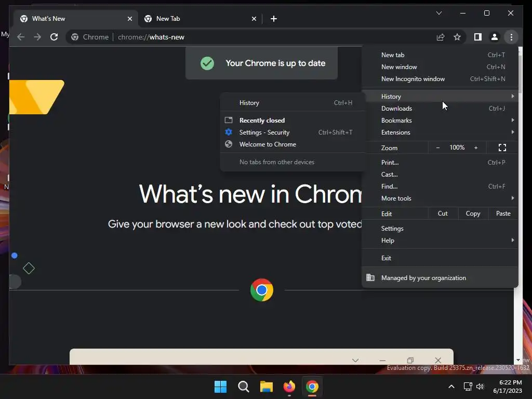
Task: Click the three-dot Chrome menu button
Action: coord(511,37)
